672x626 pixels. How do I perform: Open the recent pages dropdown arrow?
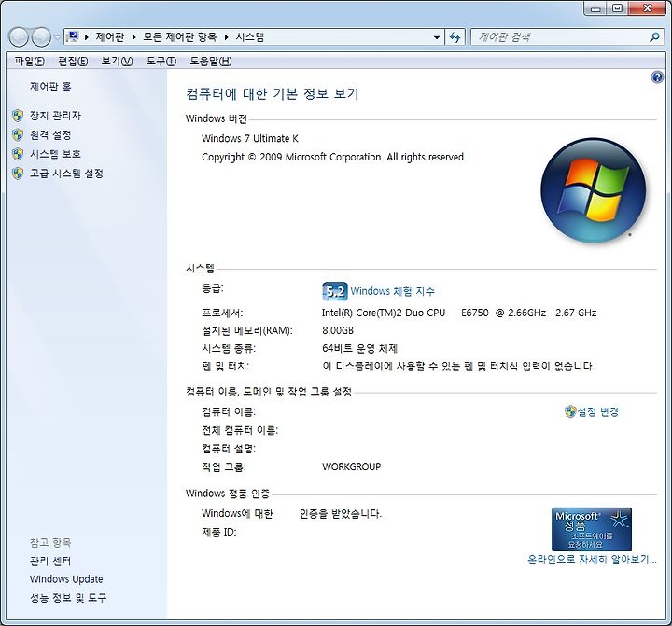[57, 37]
